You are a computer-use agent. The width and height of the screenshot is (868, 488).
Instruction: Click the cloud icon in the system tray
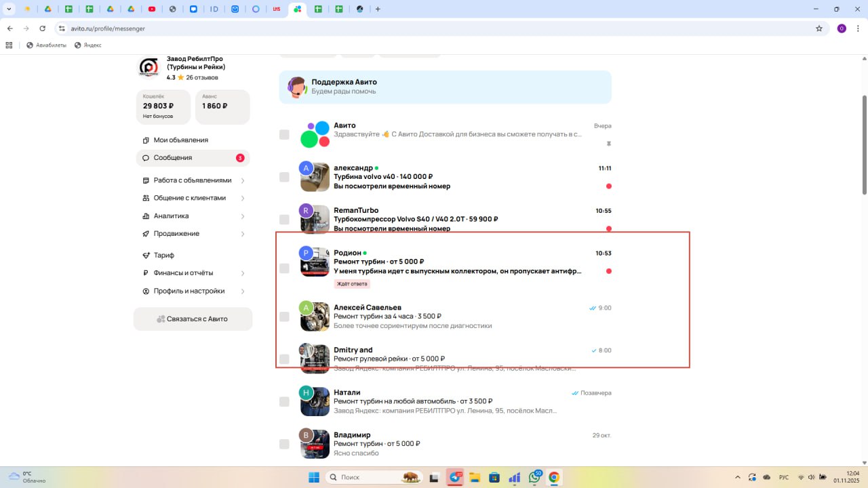click(767, 477)
